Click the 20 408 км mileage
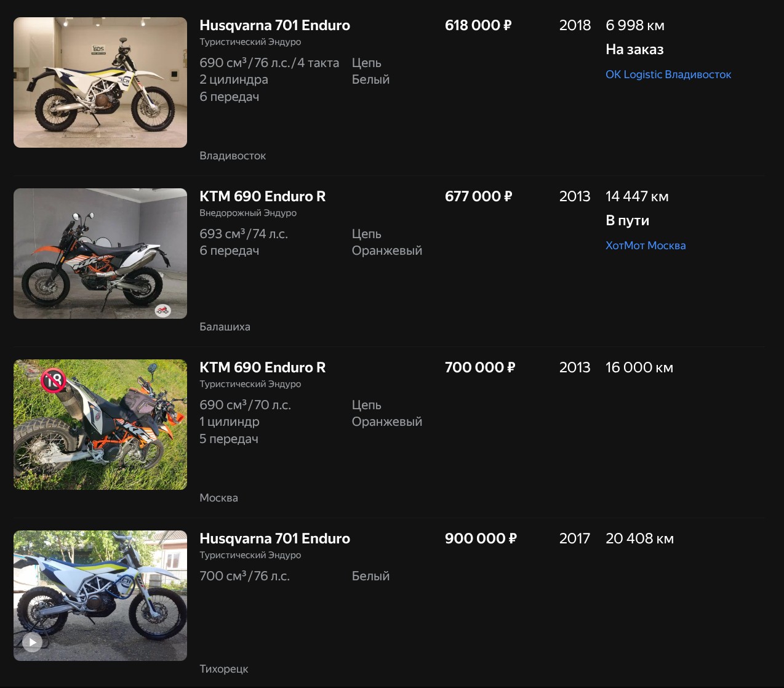784x688 pixels. click(639, 538)
